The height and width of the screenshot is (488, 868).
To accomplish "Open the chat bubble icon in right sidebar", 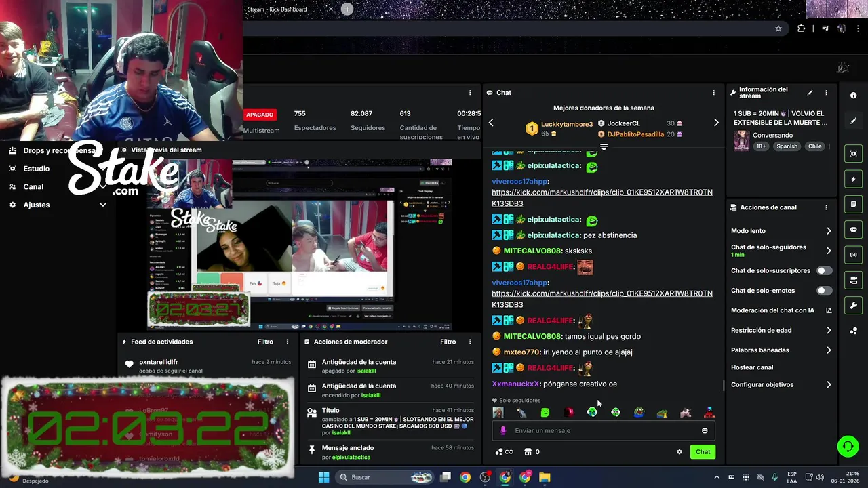I will [x=853, y=230].
